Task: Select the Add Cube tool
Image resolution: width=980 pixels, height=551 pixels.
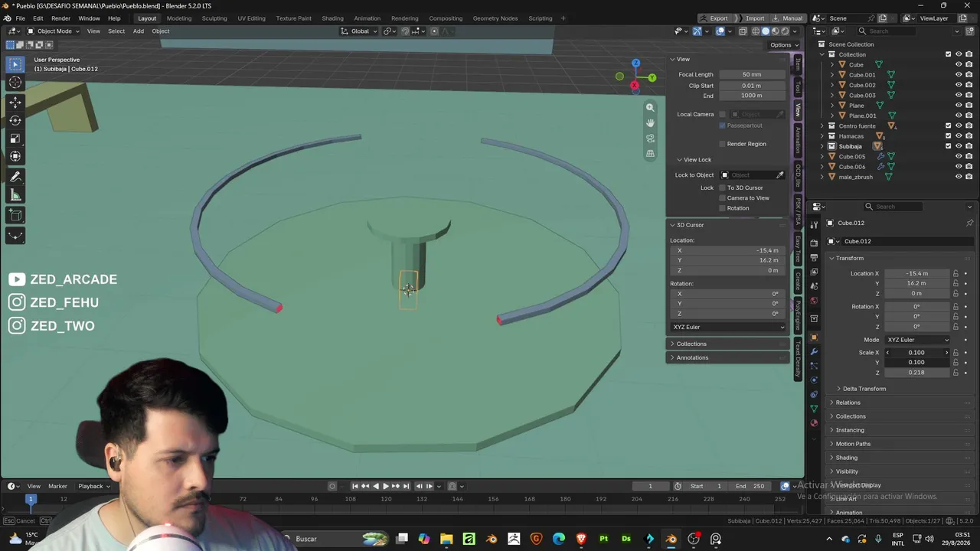Action: pyautogui.click(x=15, y=216)
